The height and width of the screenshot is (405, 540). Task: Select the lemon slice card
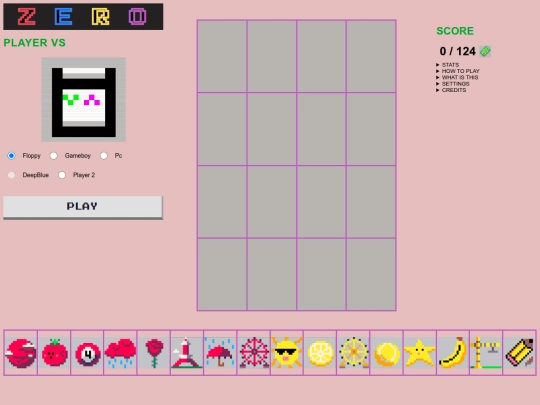pos(320,353)
